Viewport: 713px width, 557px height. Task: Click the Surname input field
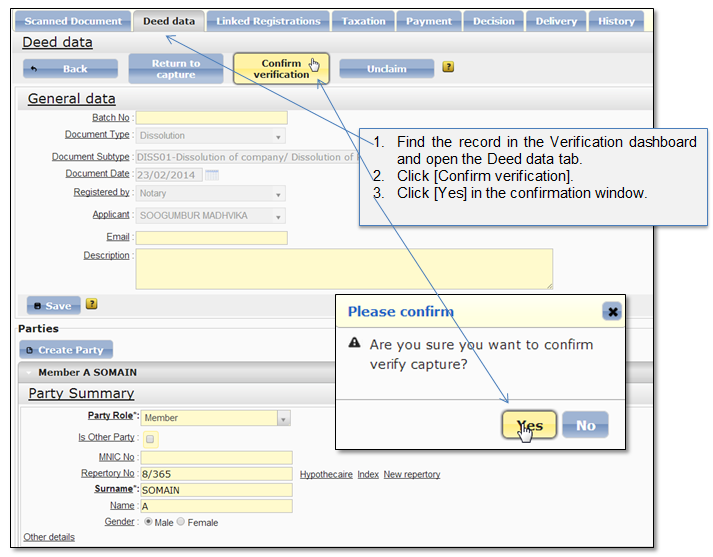pyautogui.click(x=216, y=490)
